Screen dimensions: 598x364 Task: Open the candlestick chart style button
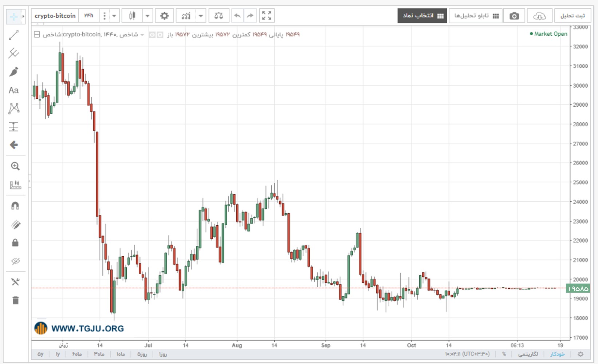point(132,16)
